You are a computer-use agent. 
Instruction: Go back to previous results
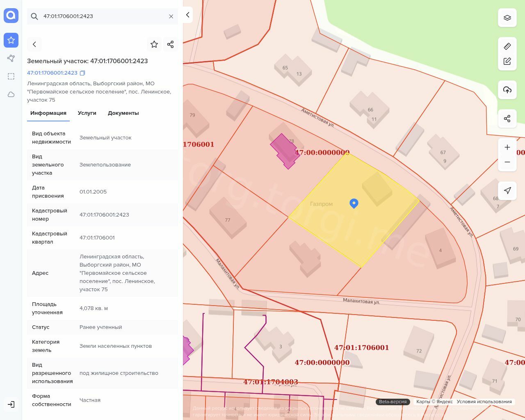coord(34,44)
